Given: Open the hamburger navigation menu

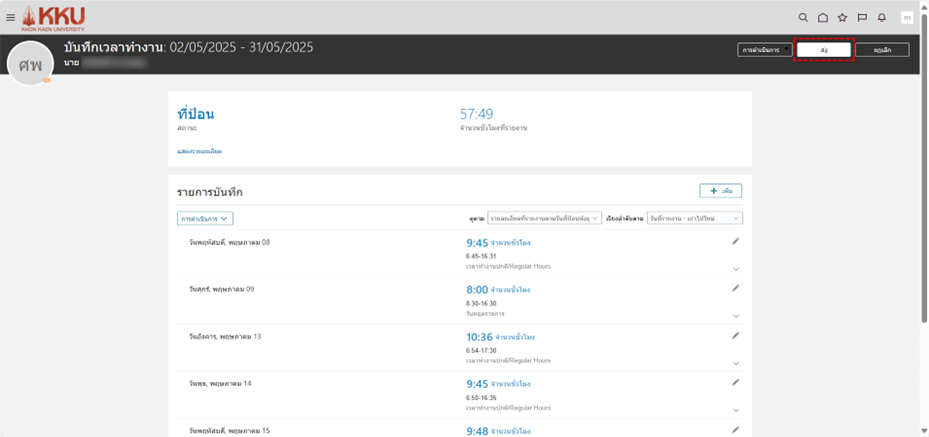Looking at the screenshot, I should 10,17.
